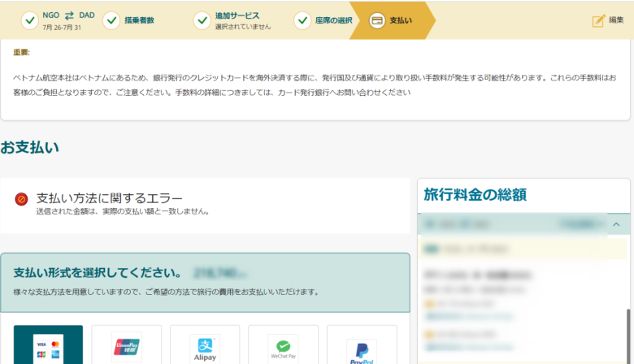Click the red payment error icon

21,199
